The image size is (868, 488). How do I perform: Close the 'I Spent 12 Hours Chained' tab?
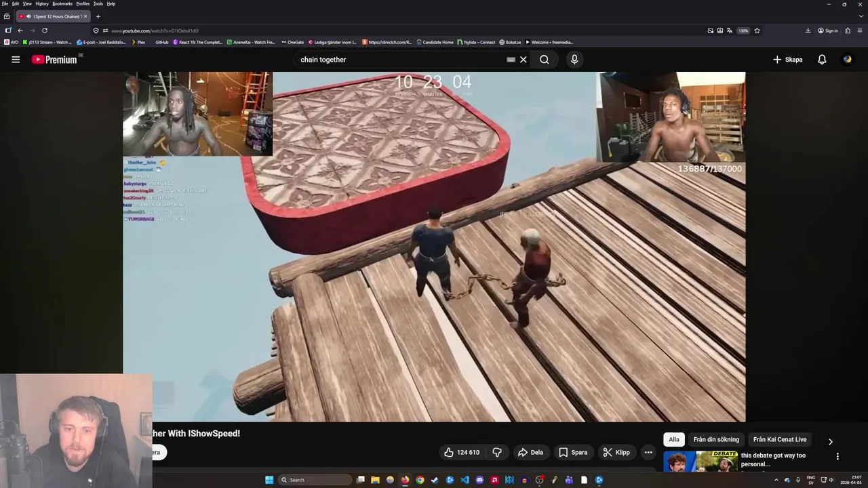click(x=85, y=16)
